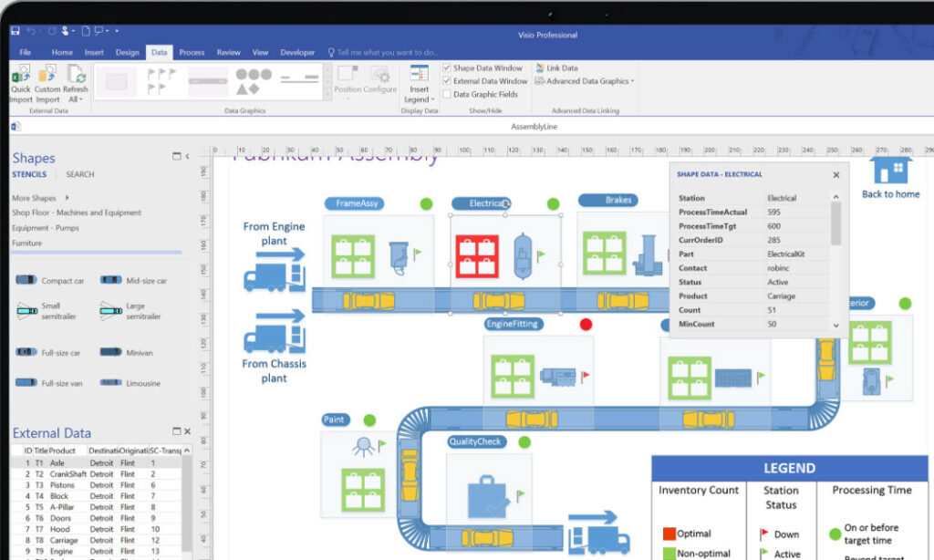This screenshot has height=560, width=934.
Task: Open the Insert Legend dropdown arrow
Action: (432, 99)
